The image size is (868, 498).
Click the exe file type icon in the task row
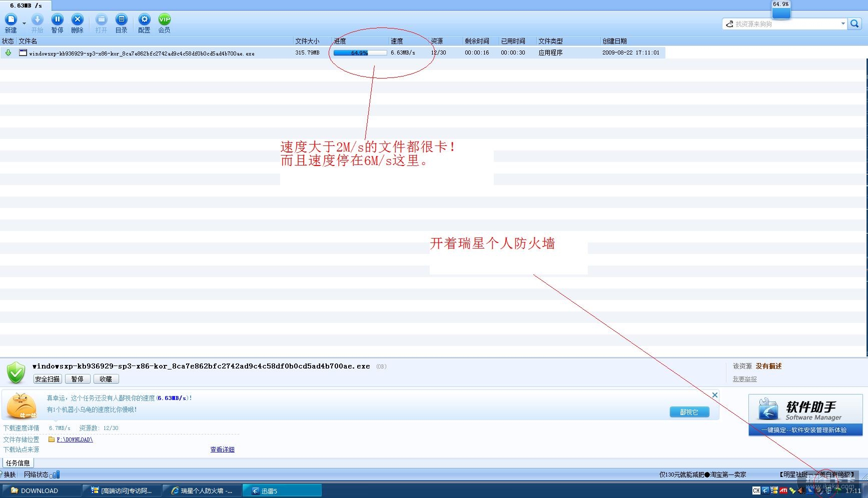23,52
